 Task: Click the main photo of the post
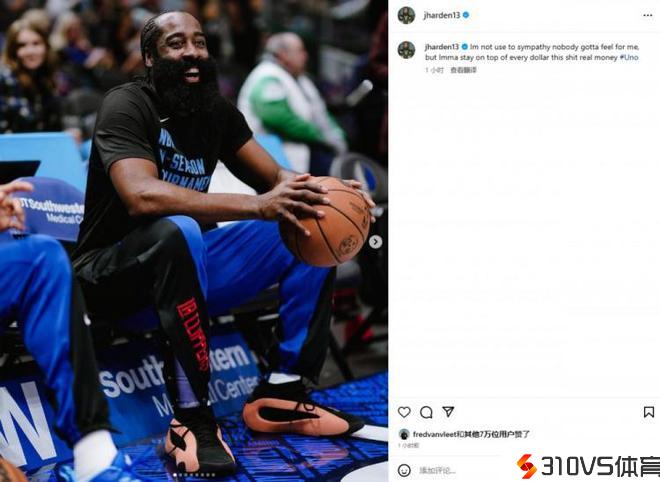pos(194,241)
